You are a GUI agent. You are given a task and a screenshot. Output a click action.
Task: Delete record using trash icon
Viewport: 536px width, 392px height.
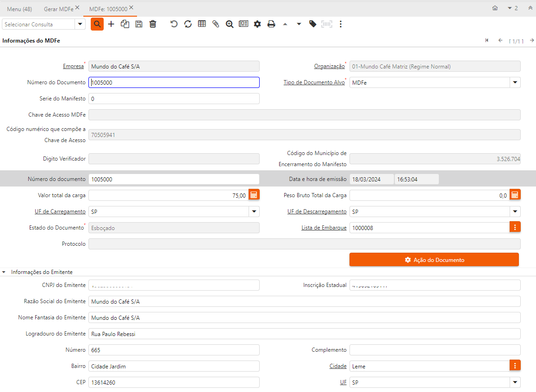click(153, 24)
